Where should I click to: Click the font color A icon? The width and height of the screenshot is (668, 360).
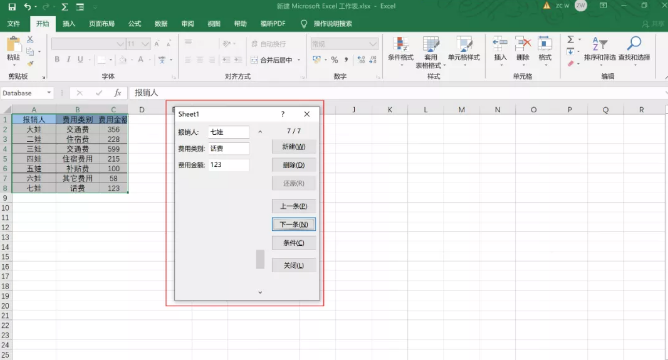click(x=140, y=60)
